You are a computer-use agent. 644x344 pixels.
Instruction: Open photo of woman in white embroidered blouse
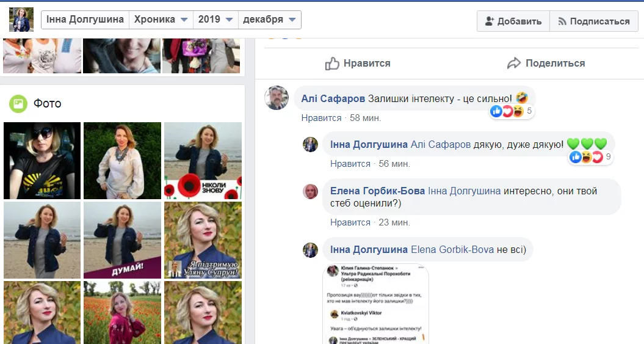123,161
